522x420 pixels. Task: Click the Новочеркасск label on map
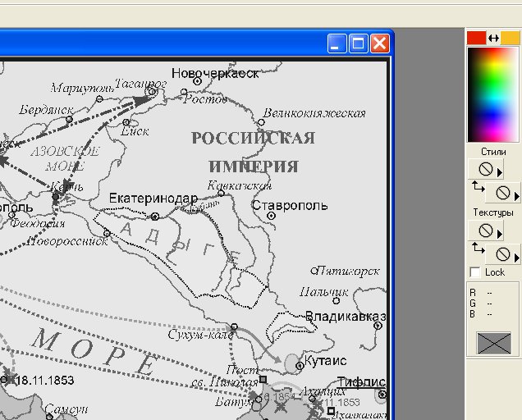215,74
